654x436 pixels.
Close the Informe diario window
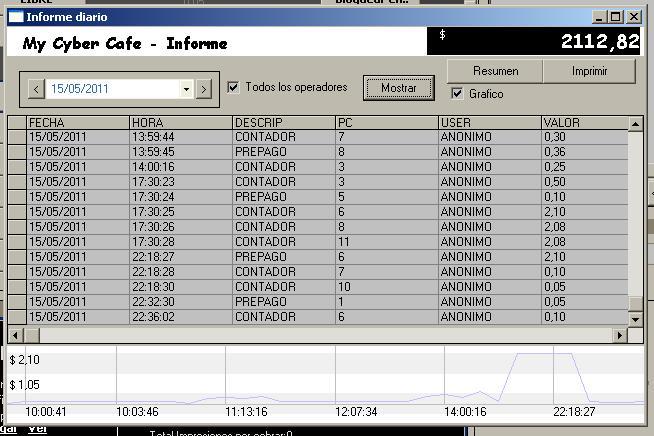pos(634,17)
